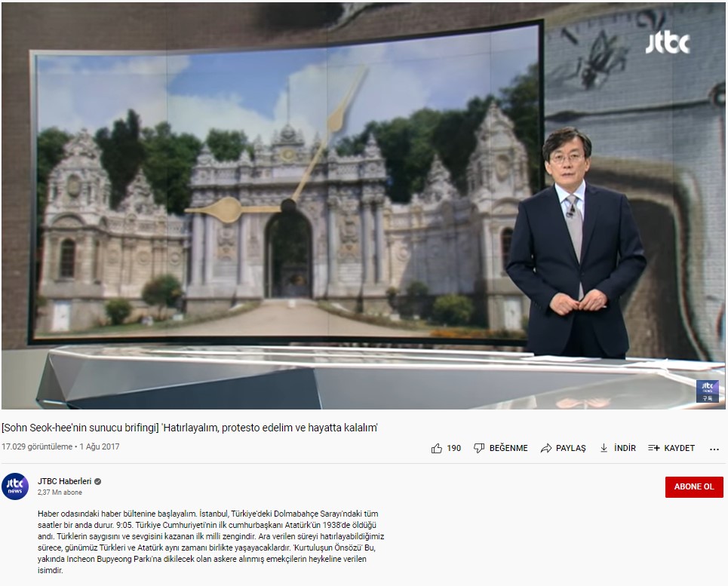Click the view count and upload date
The image size is (728, 586).
click(60, 446)
